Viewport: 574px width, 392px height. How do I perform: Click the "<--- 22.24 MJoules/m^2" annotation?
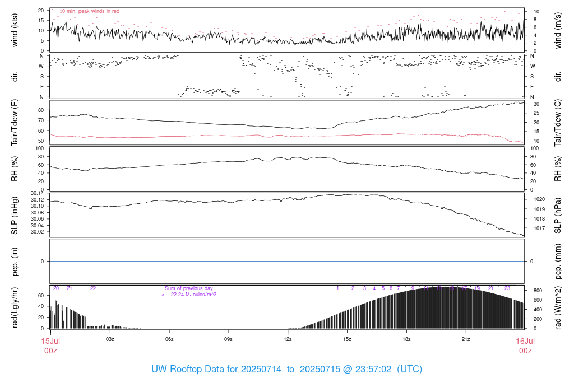(189, 295)
